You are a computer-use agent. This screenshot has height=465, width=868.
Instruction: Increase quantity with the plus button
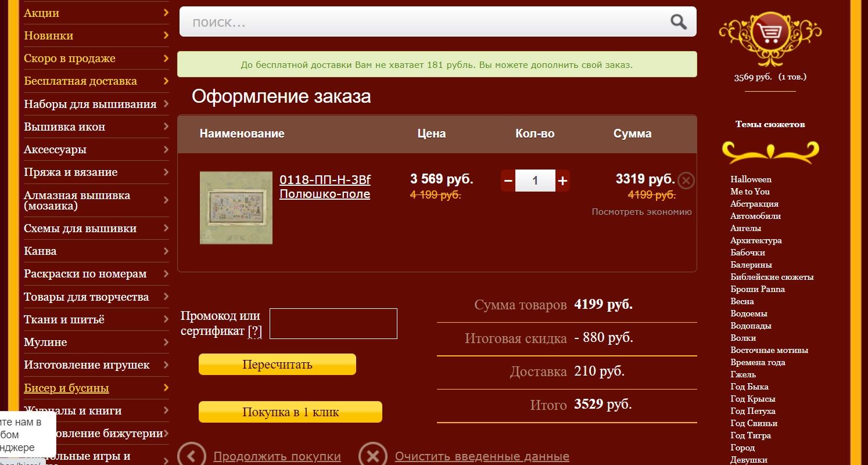[562, 181]
